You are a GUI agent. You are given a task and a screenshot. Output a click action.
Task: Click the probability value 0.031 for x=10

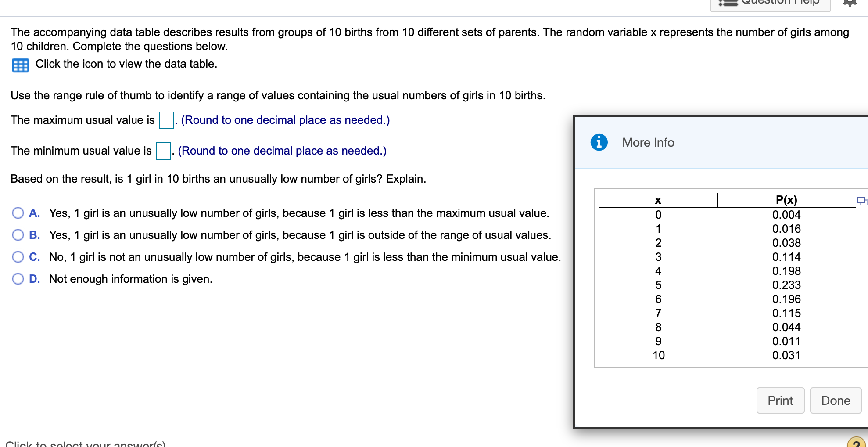point(787,355)
